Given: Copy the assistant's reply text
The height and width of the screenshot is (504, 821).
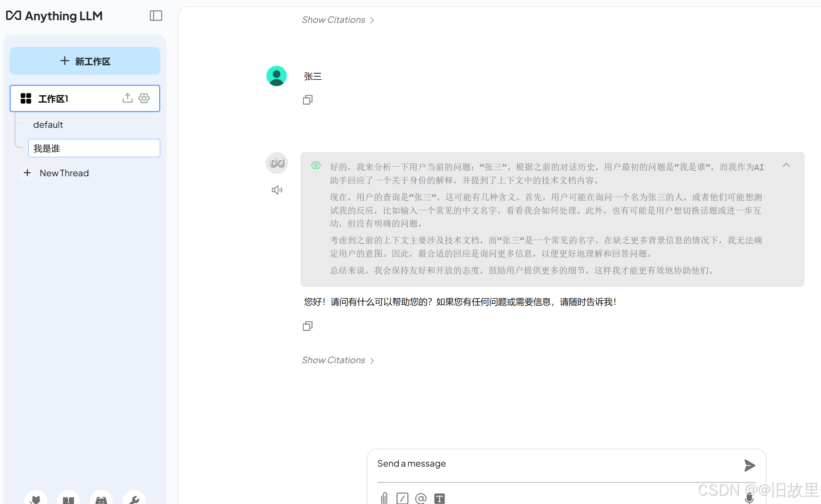Looking at the screenshot, I should point(307,326).
